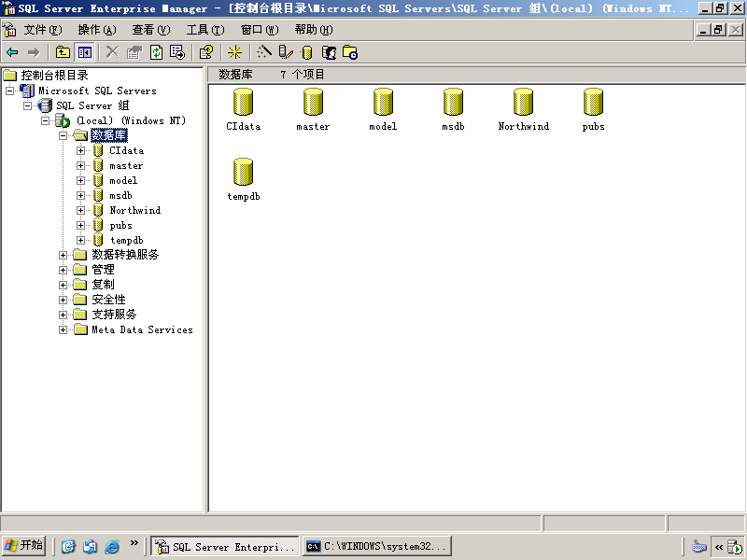Select the 数据库 folder in tree
The height and width of the screenshot is (560, 747).
[109, 135]
